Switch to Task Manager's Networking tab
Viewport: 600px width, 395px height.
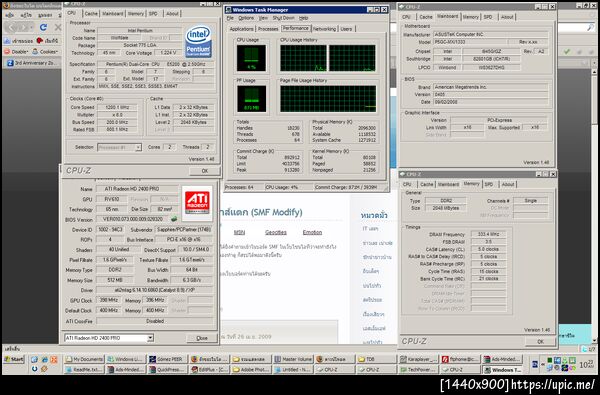click(324, 29)
